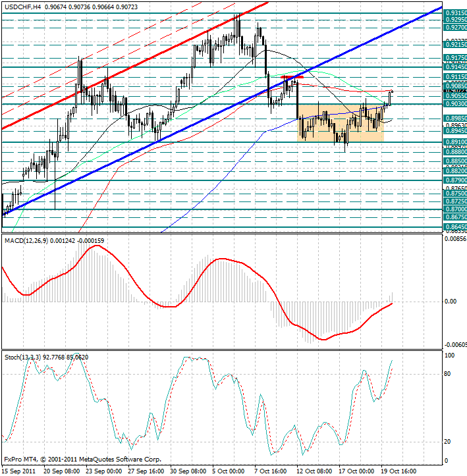Click the 0.8910 price level label
The width and height of the screenshot is (467, 476).
click(x=455, y=142)
